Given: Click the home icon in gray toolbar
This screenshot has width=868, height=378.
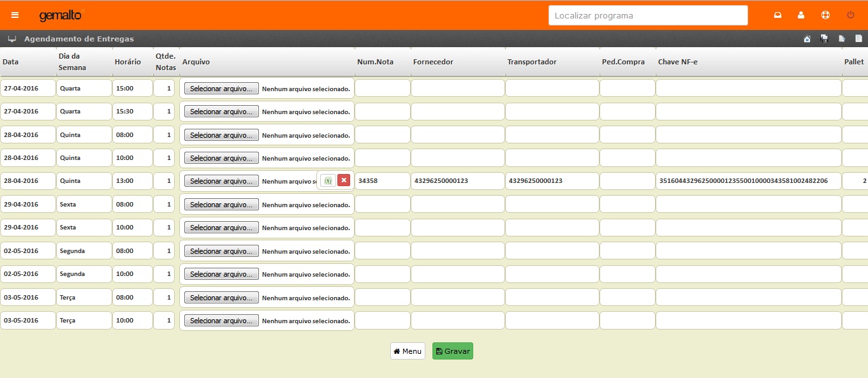Looking at the screenshot, I should [807, 39].
